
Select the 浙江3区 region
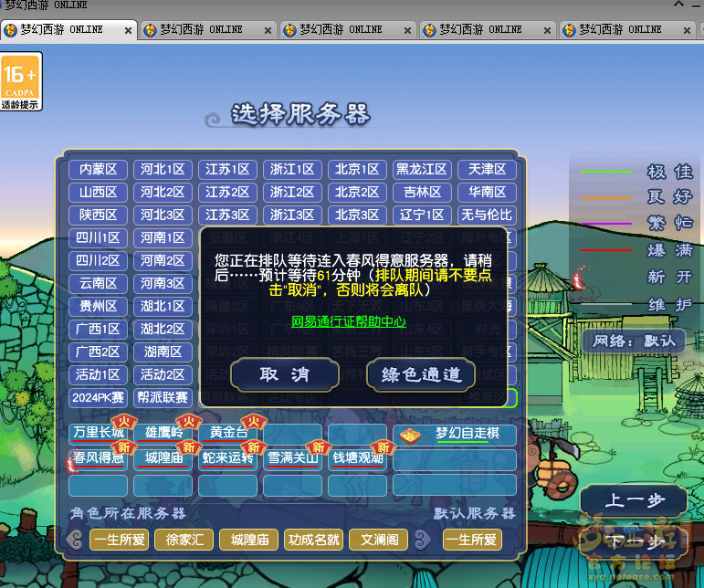pyautogui.click(x=292, y=215)
